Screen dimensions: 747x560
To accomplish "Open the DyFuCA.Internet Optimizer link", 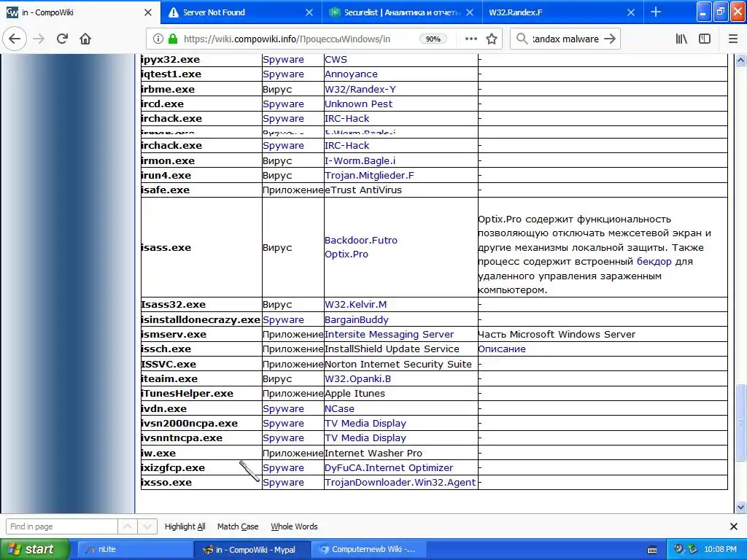I will click(389, 467).
